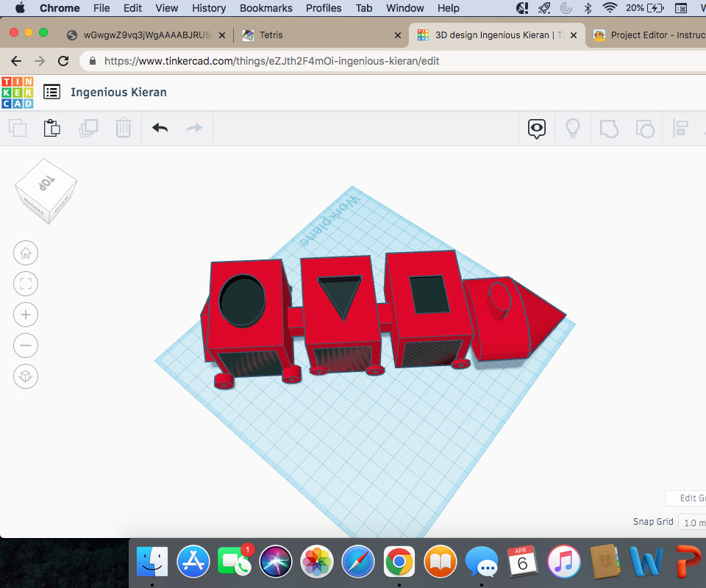Zoom out with minus button

click(26, 345)
